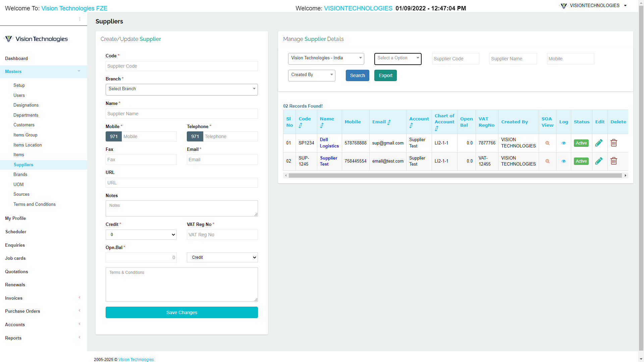Sort suppliers by the Name column icon
The image size is (644, 362).
322,125
